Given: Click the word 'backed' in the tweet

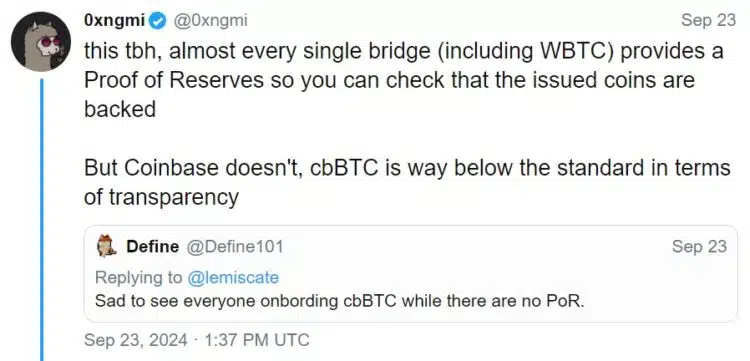Looking at the screenshot, I should 120,109.
